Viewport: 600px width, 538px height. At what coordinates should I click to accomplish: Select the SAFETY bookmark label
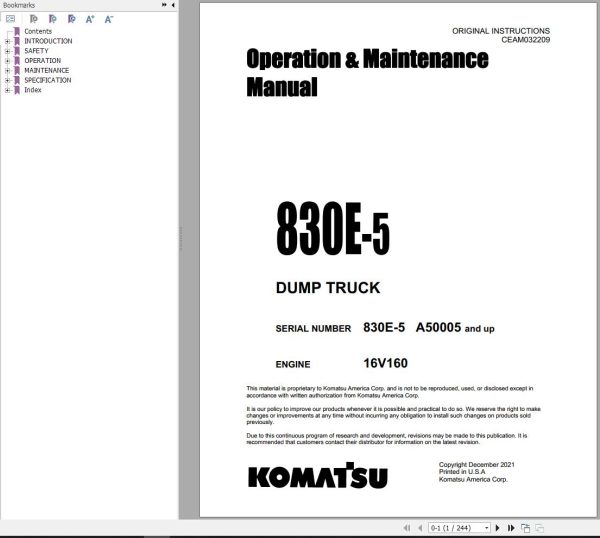pyautogui.click(x=36, y=51)
